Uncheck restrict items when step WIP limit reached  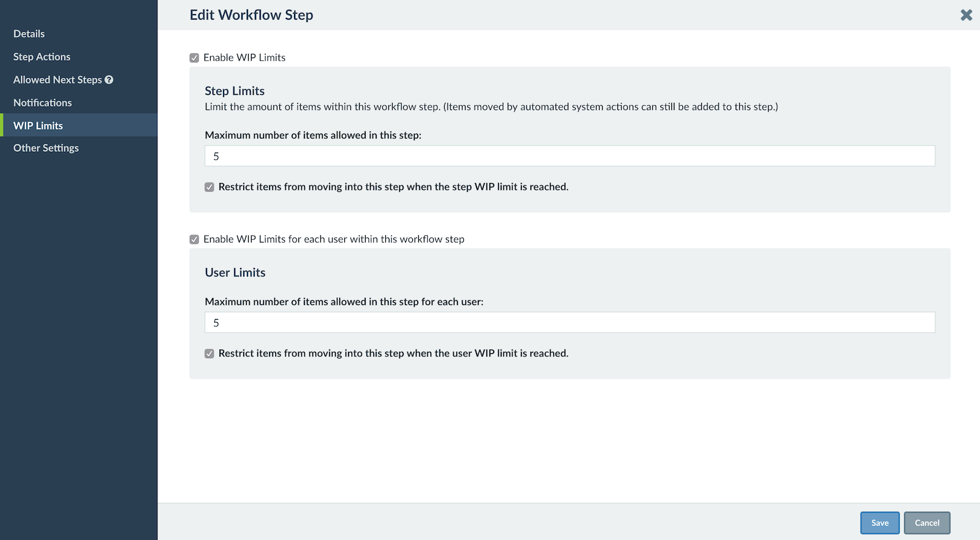pos(209,187)
